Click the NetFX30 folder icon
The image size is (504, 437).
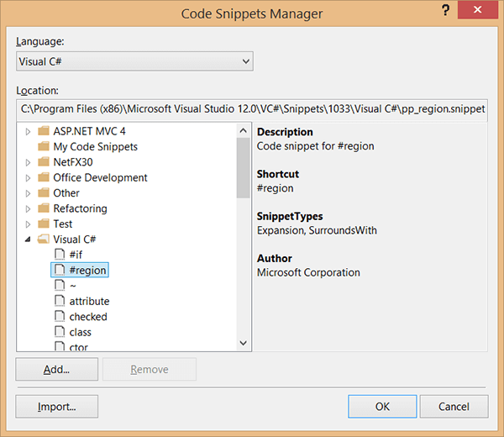[x=44, y=161]
